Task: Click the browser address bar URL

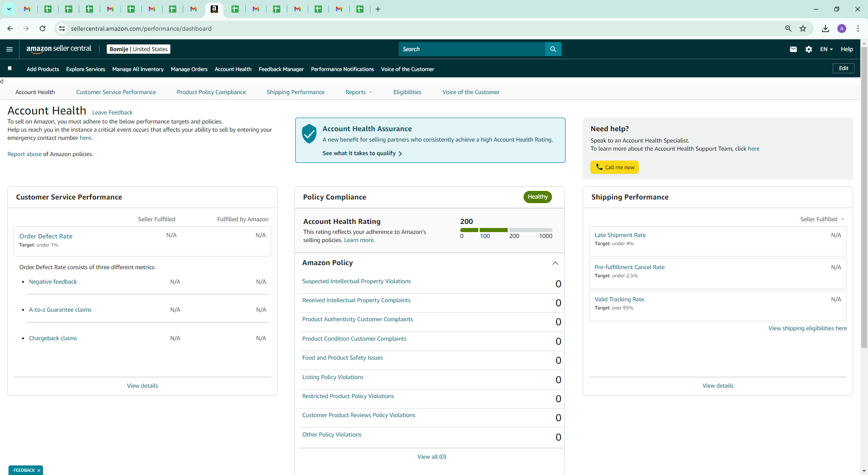Action: pyautogui.click(x=141, y=28)
